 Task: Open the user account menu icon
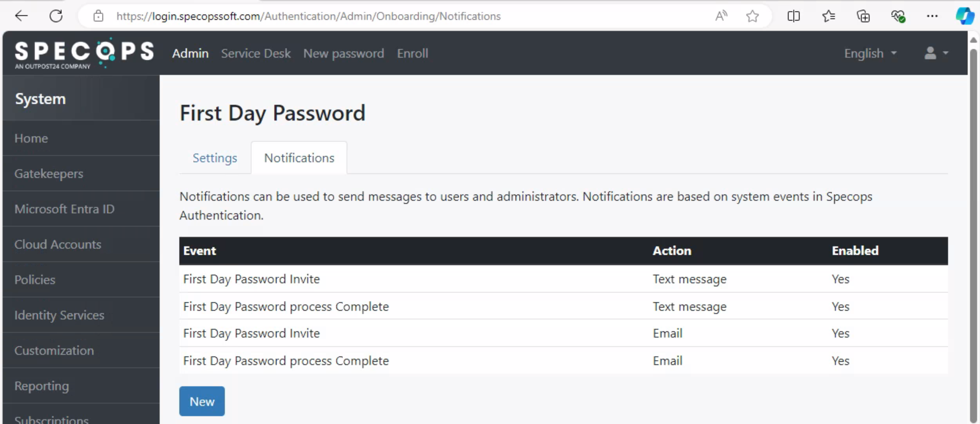click(936, 53)
